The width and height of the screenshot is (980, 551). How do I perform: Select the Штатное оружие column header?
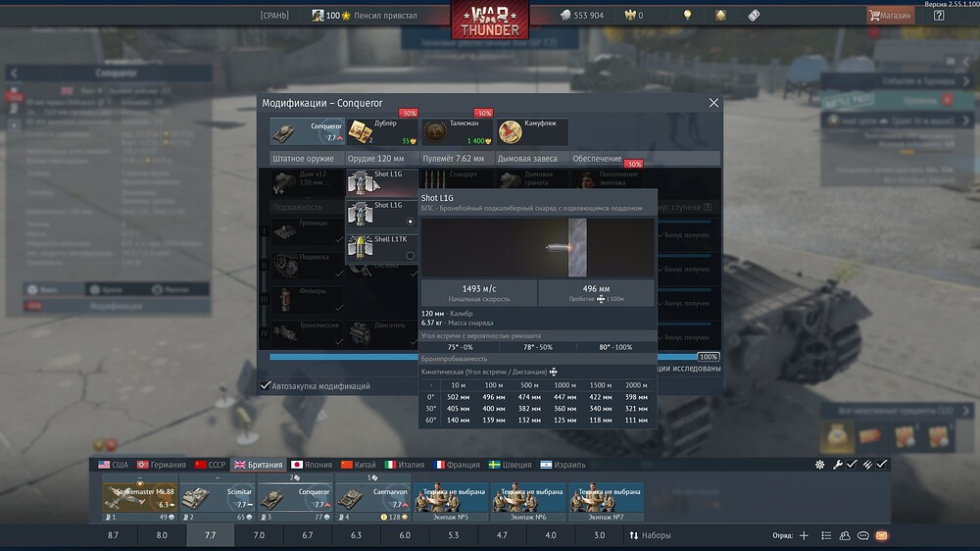click(303, 158)
